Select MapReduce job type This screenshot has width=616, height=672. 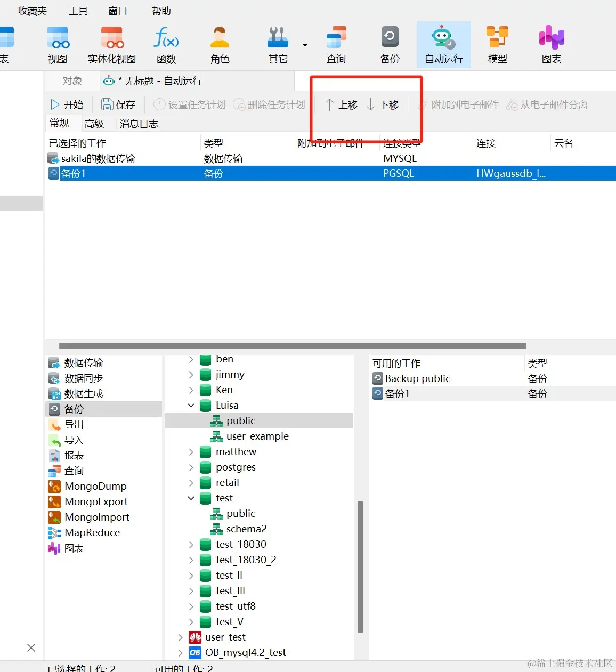point(104,533)
